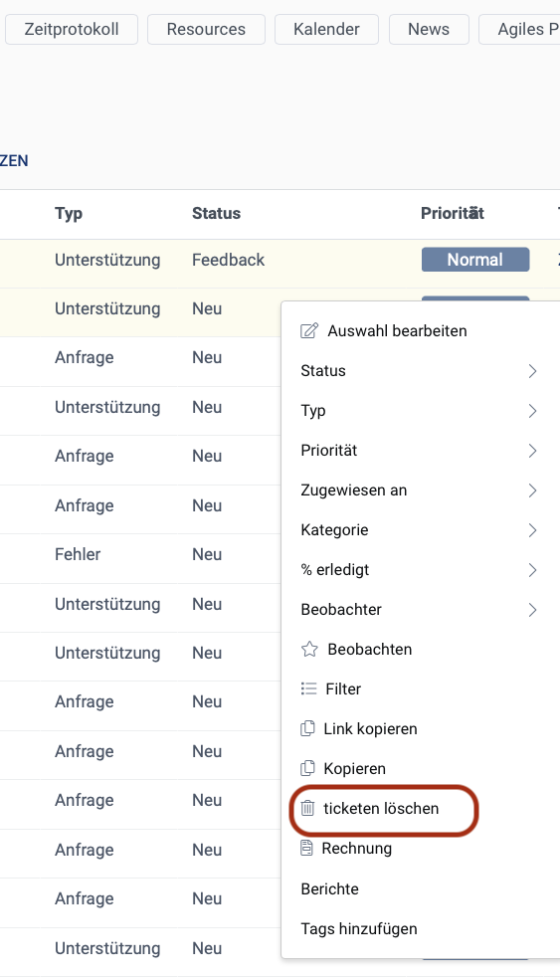Click the star icon for Beobachten
This screenshot has height=979, width=560.
pyautogui.click(x=309, y=650)
